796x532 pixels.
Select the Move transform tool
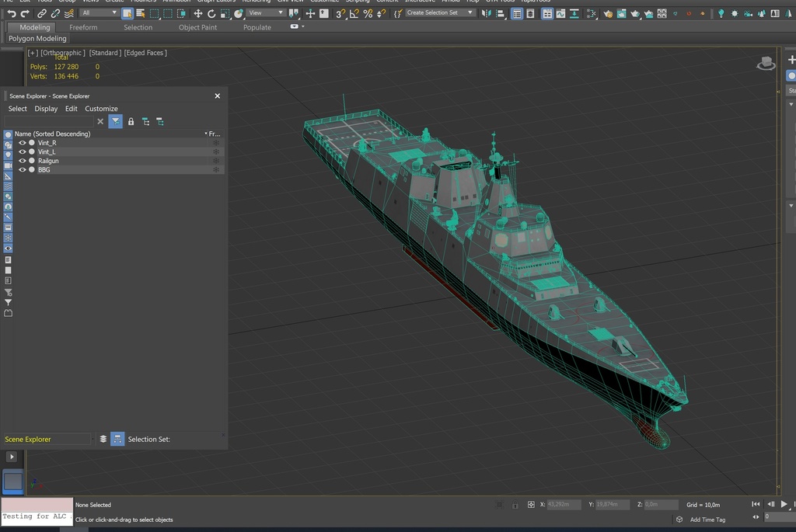pos(197,13)
